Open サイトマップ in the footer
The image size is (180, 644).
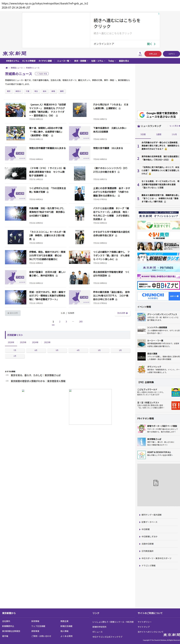tap(143, 627)
